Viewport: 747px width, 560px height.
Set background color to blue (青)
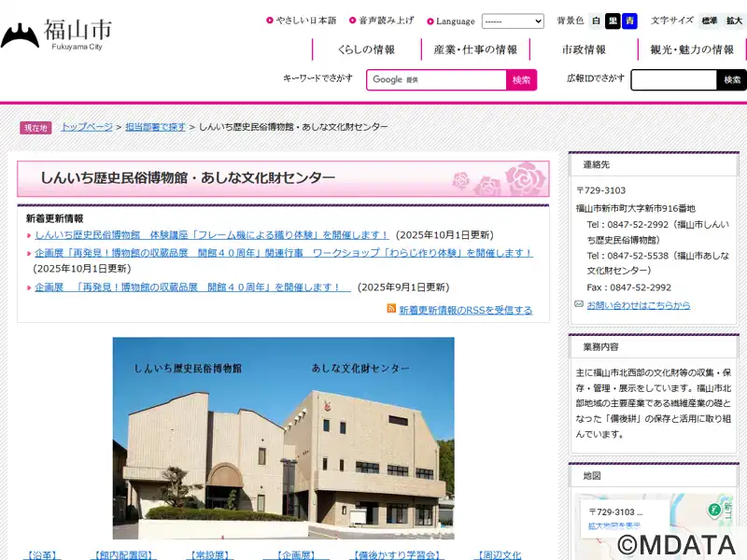(x=629, y=21)
